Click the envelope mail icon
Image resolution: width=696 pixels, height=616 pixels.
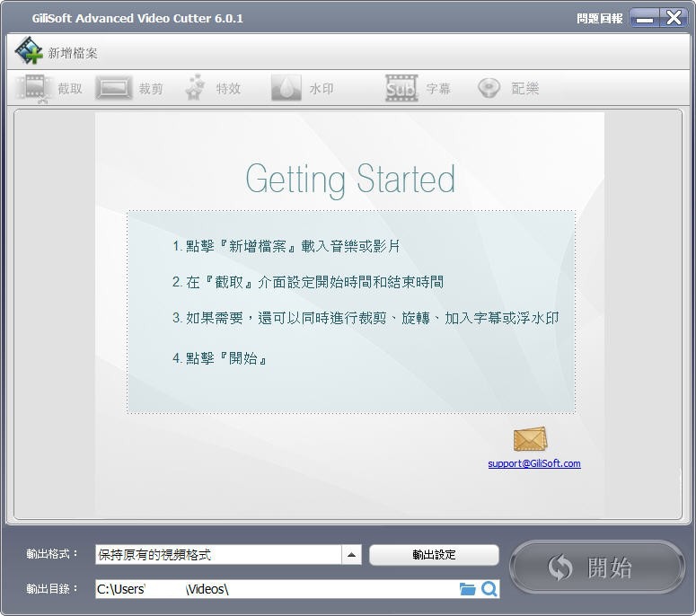pos(530,438)
